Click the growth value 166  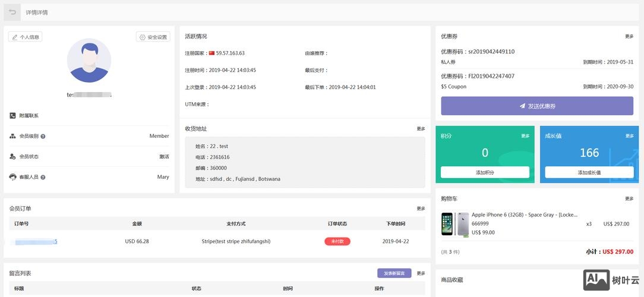click(x=589, y=153)
